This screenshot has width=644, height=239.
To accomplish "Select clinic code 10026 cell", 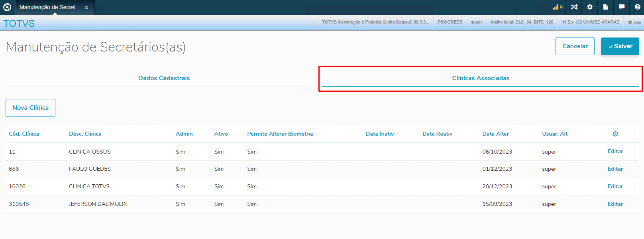I will click(17, 187).
